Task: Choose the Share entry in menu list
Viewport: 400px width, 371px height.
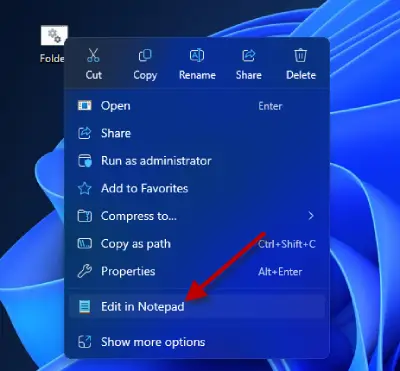Action: pyautogui.click(x=197, y=133)
